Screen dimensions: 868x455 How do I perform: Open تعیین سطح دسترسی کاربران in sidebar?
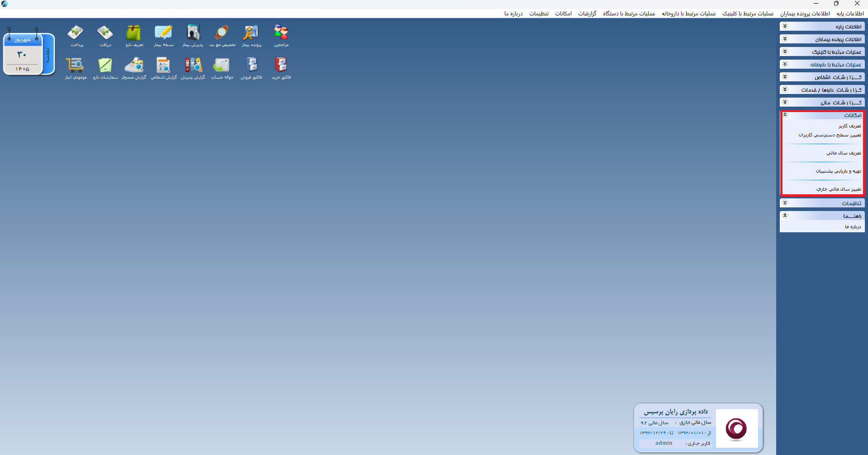pyautogui.click(x=830, y=135)
